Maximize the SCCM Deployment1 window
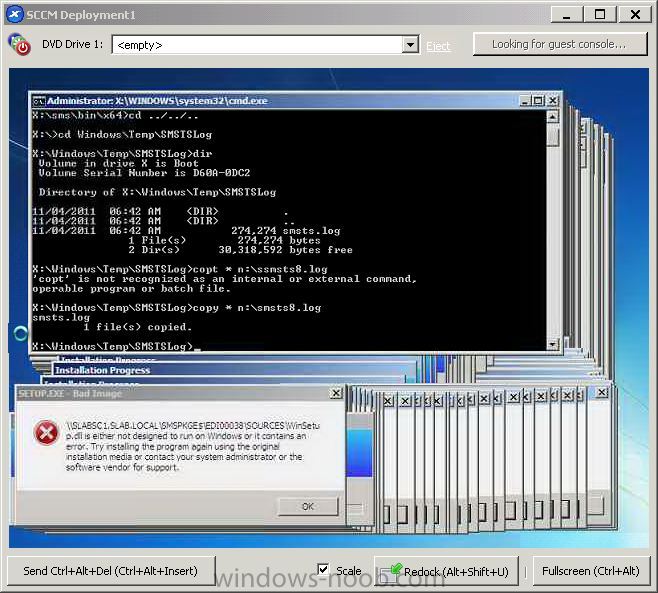The image size is (658, 593). tap(600, 15)
